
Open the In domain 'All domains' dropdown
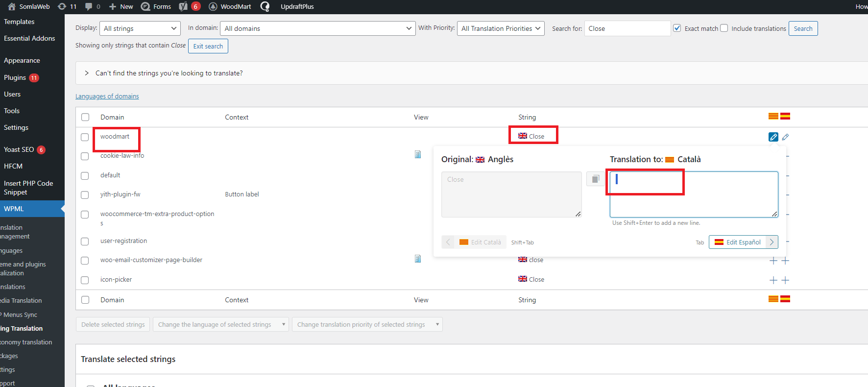(318, 28)
